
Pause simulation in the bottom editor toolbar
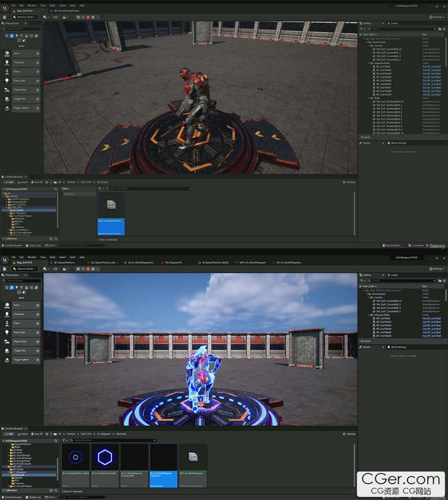78,269
